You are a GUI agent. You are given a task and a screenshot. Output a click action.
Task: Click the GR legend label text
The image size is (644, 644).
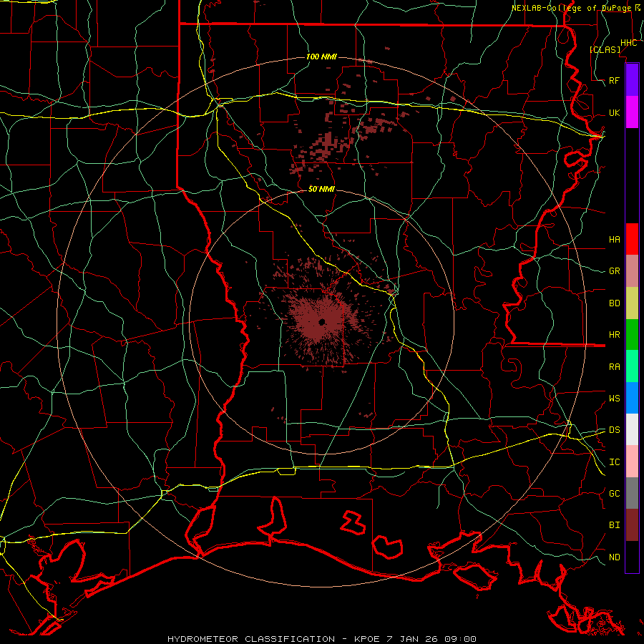(x=614, y=271)
